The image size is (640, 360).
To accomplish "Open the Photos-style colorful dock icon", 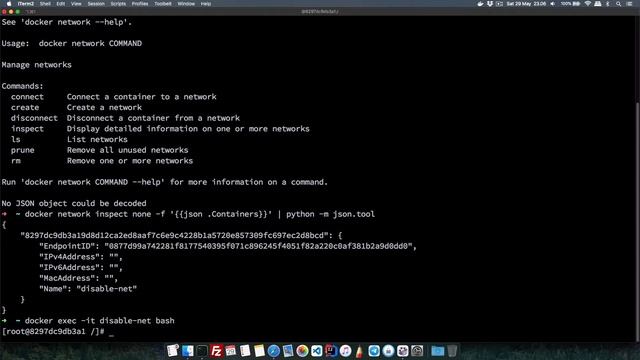I will click(x=302, y=351).
